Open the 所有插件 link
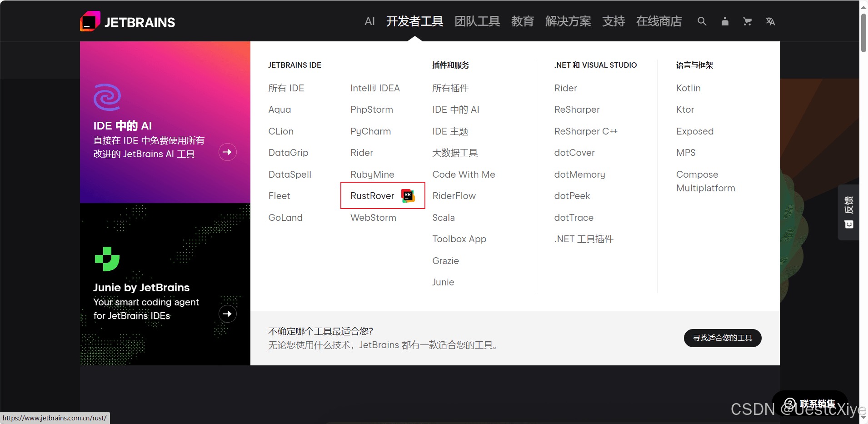The width and height of the screenshot is (868, 424). (450, 88)
